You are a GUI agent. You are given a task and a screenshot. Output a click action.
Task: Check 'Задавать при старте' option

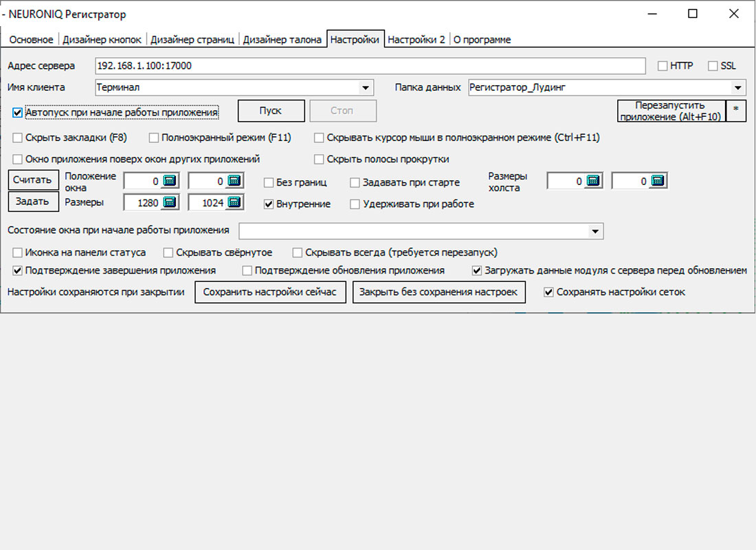pos(355,183)
